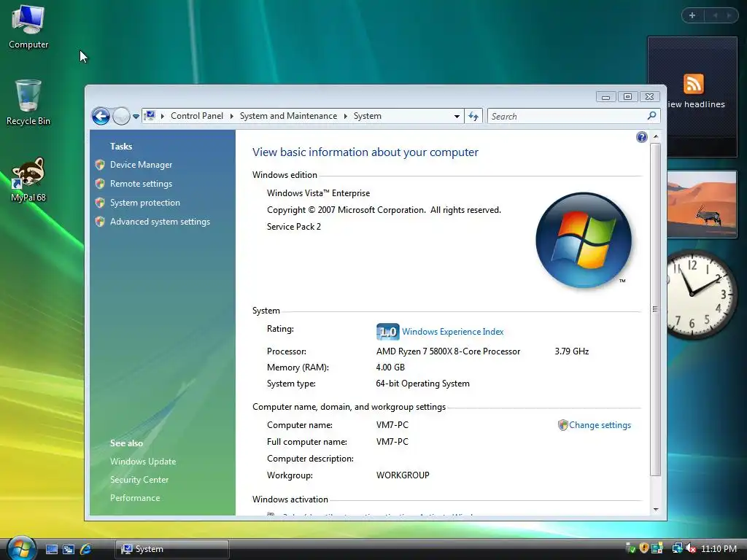Click the shield icon beside System protection

tap(99, 203)
